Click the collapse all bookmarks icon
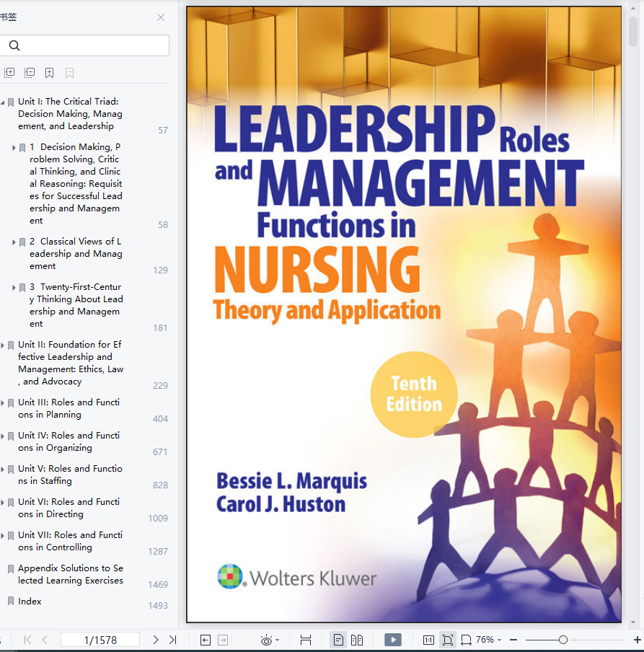The width and height of the screenshot is (644, 652). click(30, 73)
